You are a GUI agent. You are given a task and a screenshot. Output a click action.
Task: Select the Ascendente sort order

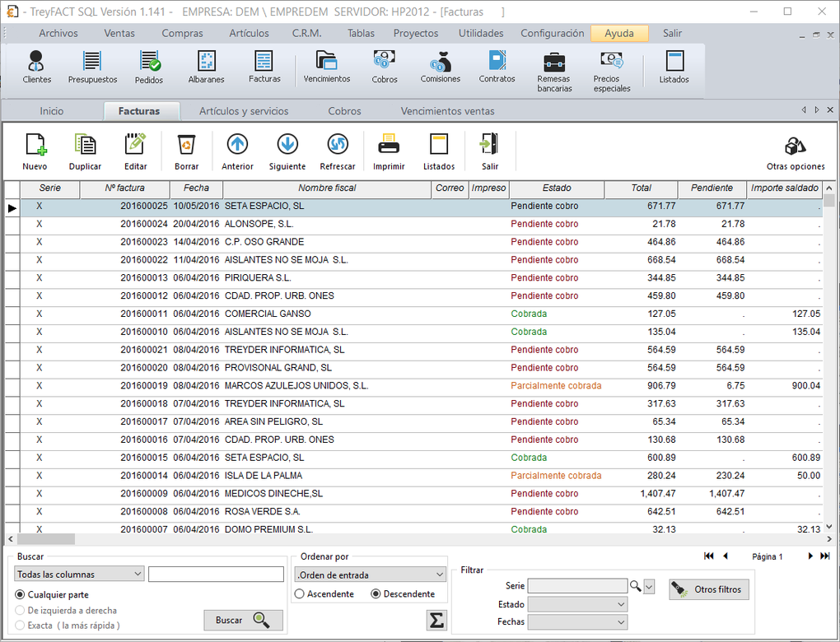tap(301, 594)
